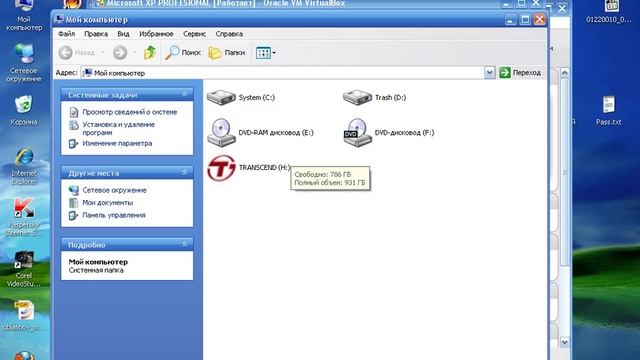This screenshot has width=640, height=360.
Task: Click the system info icon beside Просмотр сведений
Action: [x=73, y=112]
